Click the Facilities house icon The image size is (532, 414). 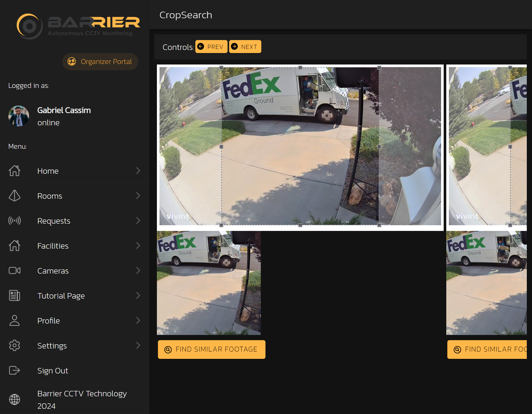pos(15,245)
